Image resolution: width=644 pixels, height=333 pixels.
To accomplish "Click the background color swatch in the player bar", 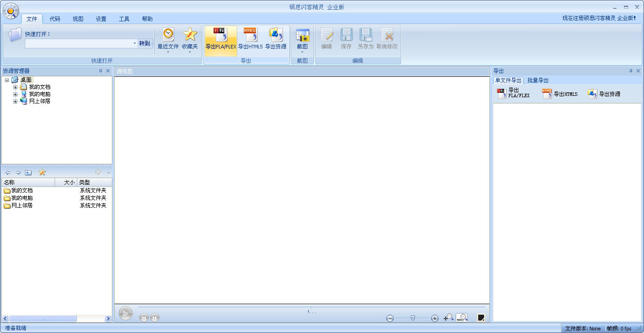I will pyautogui.click(x=481, y=317).
